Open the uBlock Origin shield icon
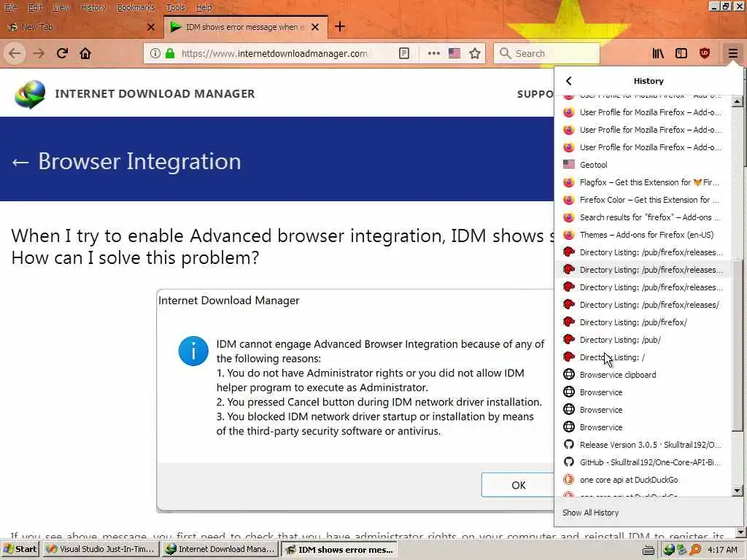The height and width of the screenshot is (560, 747). [705, 53]
